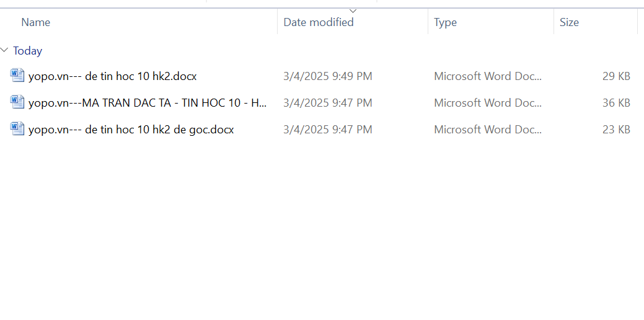This screenshot has height=320, width=644.
Task: Click the 29 KB size value
Action: [x=616, y=76]
